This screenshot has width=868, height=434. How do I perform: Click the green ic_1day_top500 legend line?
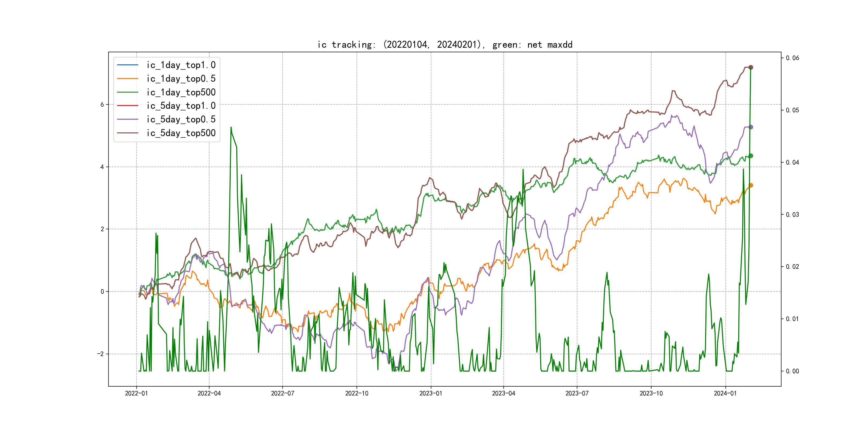click(x=127, y=92)
